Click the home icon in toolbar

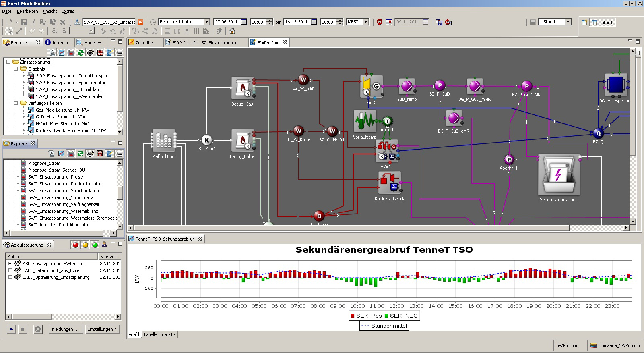point(232,31)
